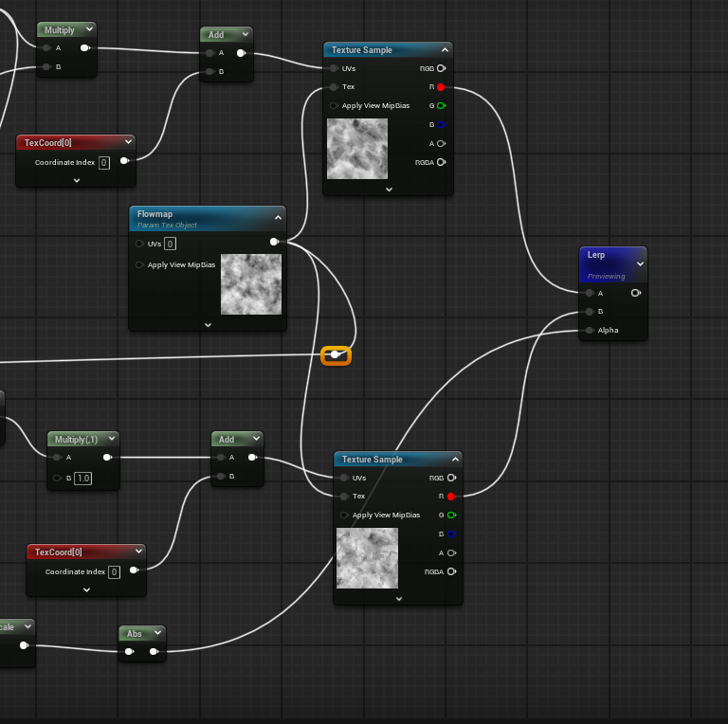Click the A input pin on Multiply(,1)
The width and height of the screenshot is (728, 724).
(58, 458)
